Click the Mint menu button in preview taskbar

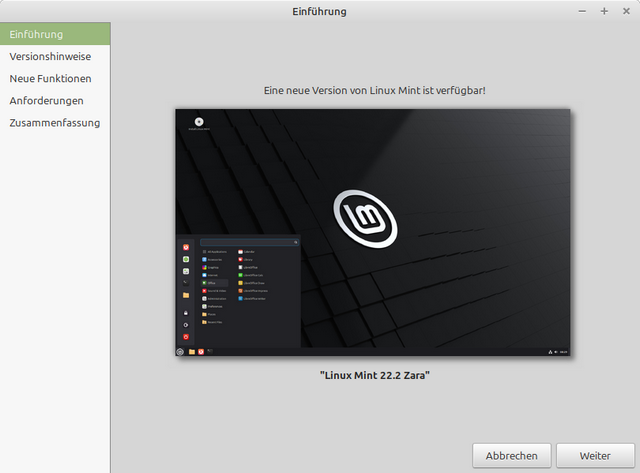tap(181, 351)
